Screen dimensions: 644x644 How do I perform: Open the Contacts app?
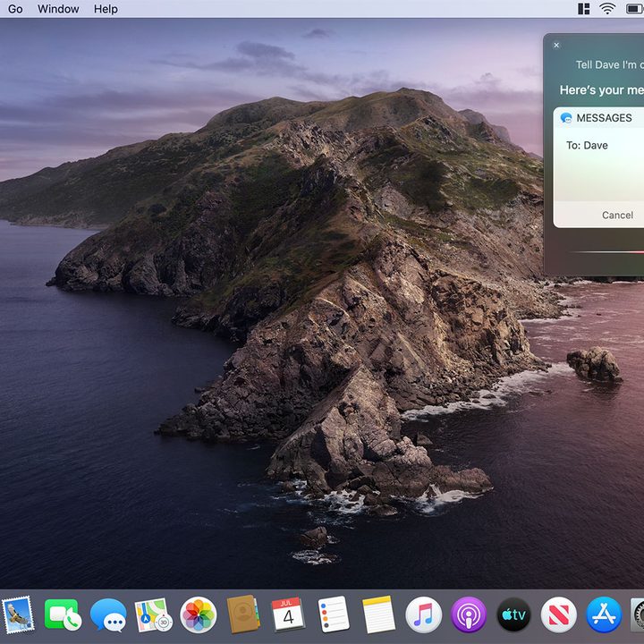pyautogui.click(x=243, y=614)
